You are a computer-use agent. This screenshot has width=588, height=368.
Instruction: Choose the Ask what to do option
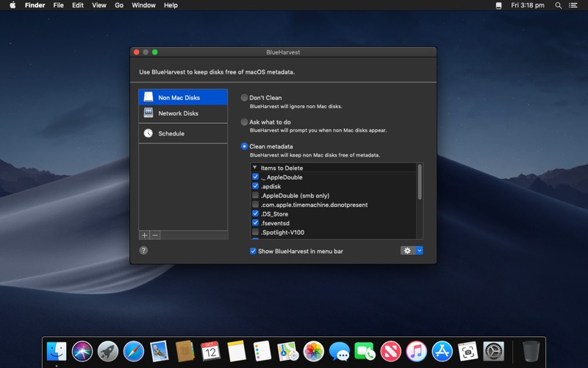pyautogui.click(x=245, y=122)
